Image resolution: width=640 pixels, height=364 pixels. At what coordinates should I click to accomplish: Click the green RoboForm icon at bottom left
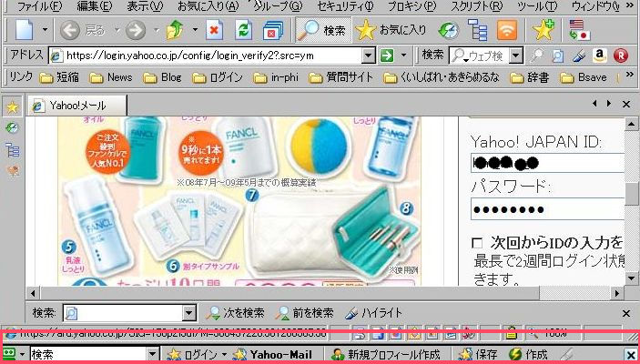(x=9, y=354)
